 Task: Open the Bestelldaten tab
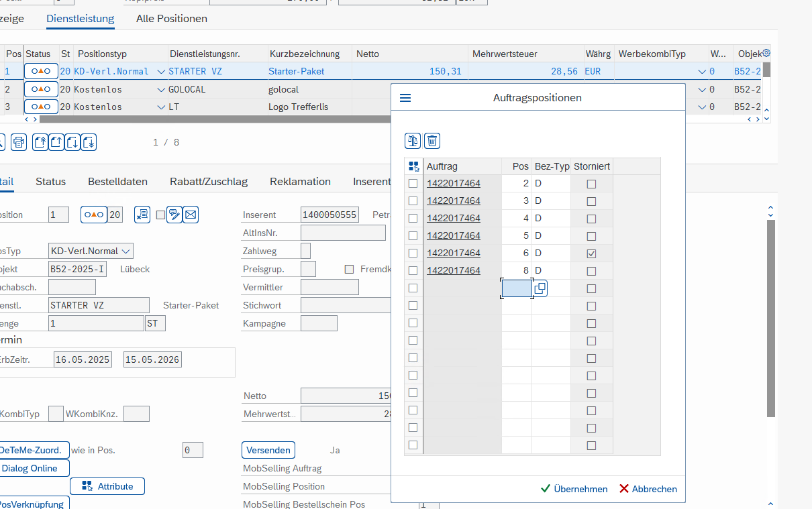click(x=118, y=182)
